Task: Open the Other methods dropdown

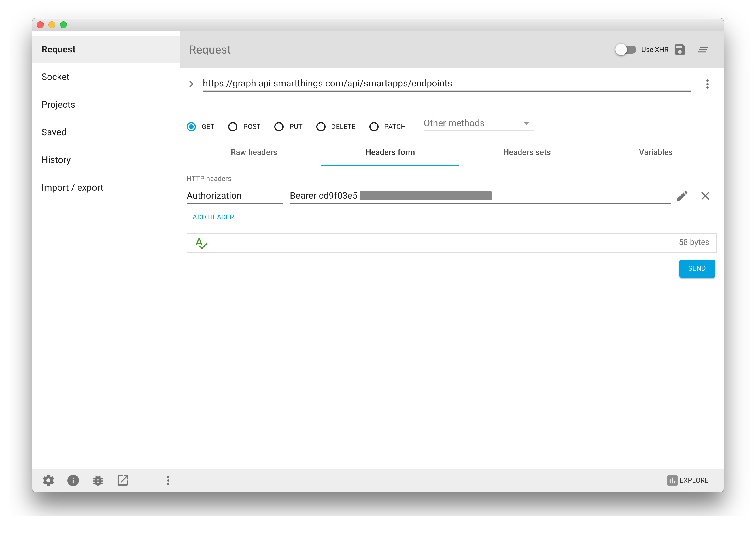Action: (478, 123)
